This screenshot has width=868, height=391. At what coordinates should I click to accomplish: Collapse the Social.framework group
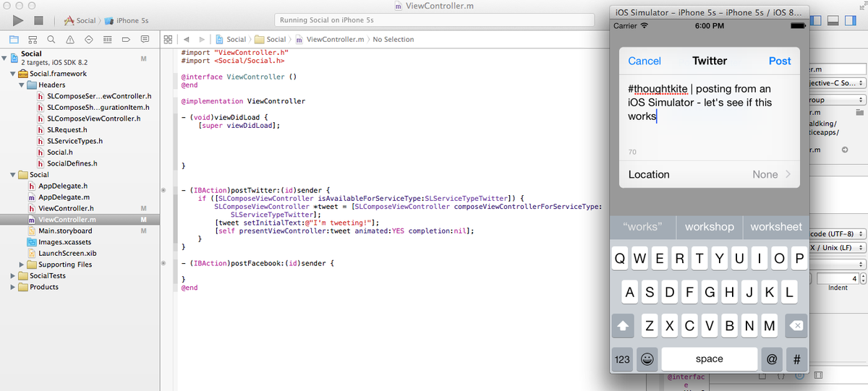[x=13, y=74]
